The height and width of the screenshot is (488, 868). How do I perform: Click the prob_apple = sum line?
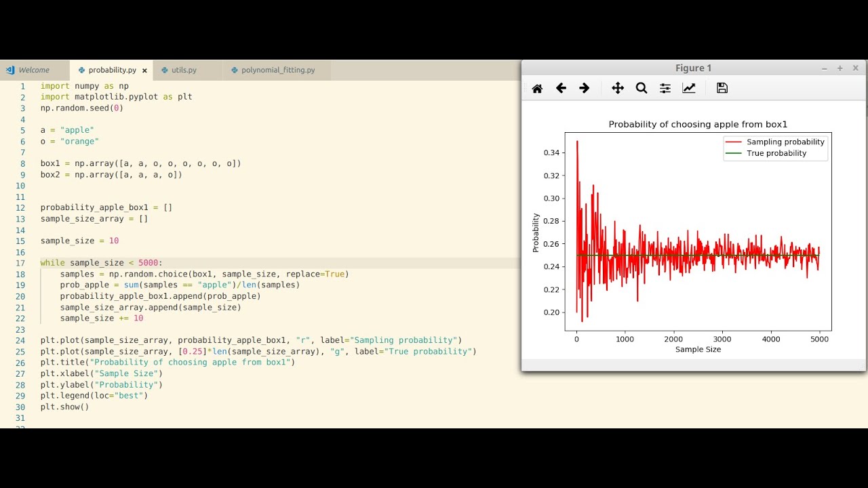coord(180,285)
